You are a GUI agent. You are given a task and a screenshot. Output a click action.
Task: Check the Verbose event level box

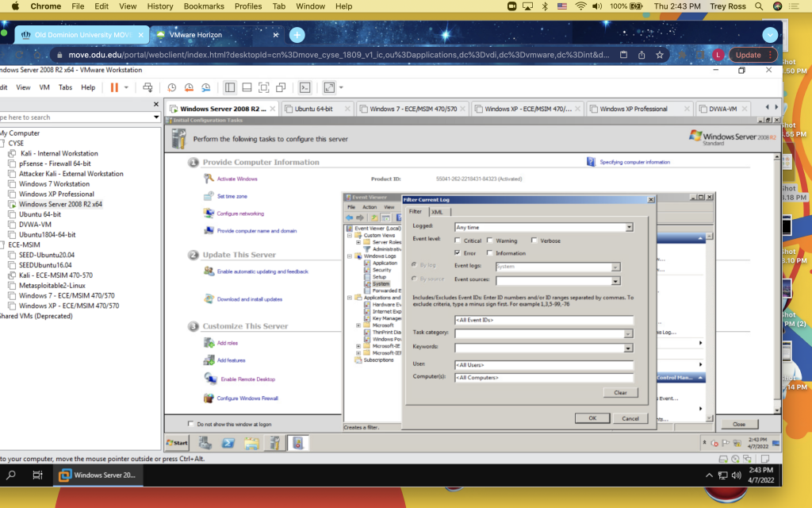534,241
